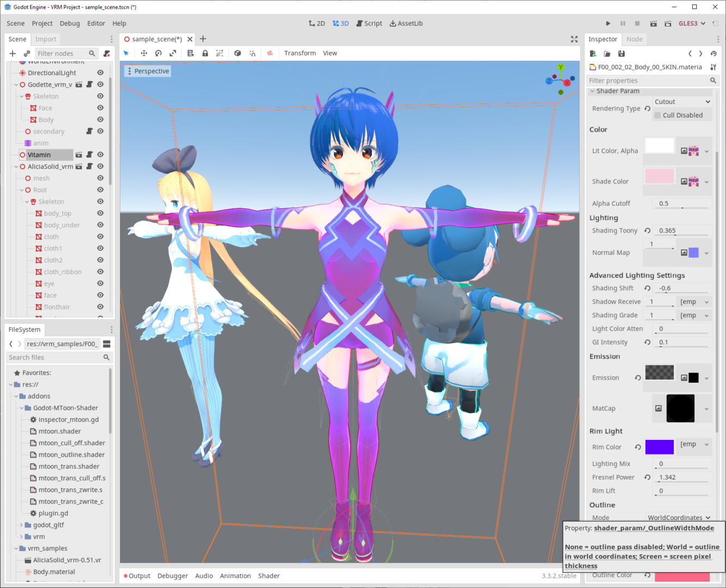Enable the Cull Disabled checkbox
This screenshot has height=588, width=726.
point(657,115)
